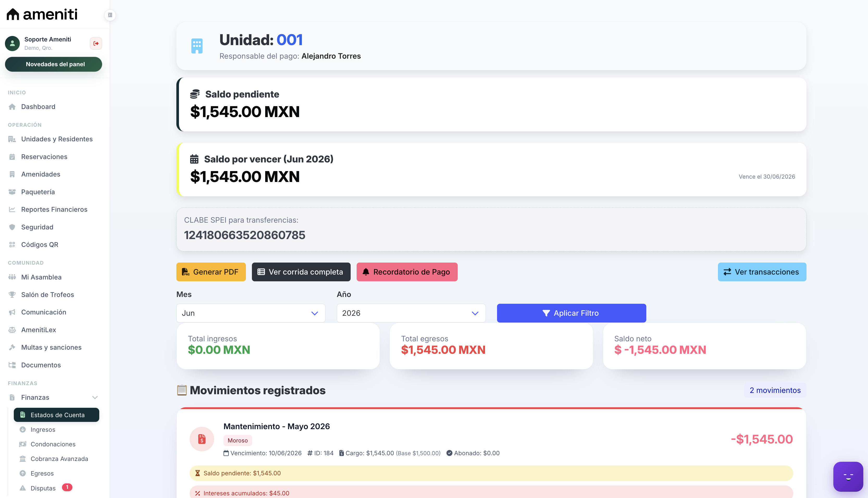The image size is (868, 498).
Task: Click the Códigos QR icon
Action: click(x=12, y=245)
